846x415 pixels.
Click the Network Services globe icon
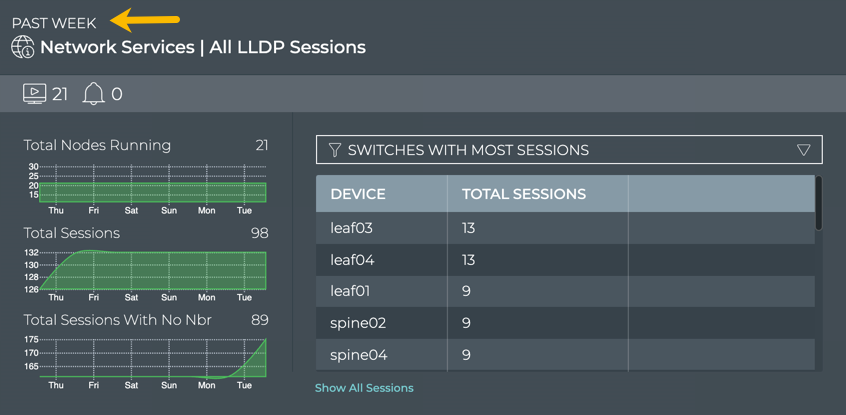pos(22,47)
